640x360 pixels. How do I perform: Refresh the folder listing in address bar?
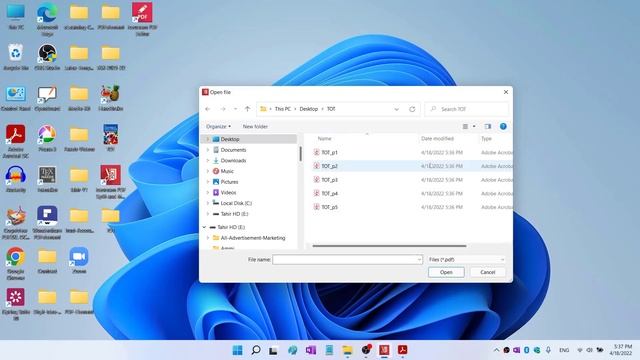tap(412, 109)
